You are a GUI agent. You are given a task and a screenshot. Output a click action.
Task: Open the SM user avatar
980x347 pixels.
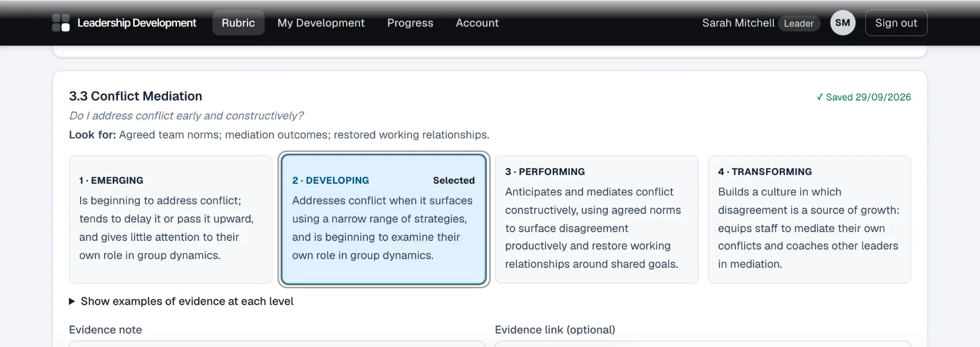pyautogui.click(x=843, y=23)
